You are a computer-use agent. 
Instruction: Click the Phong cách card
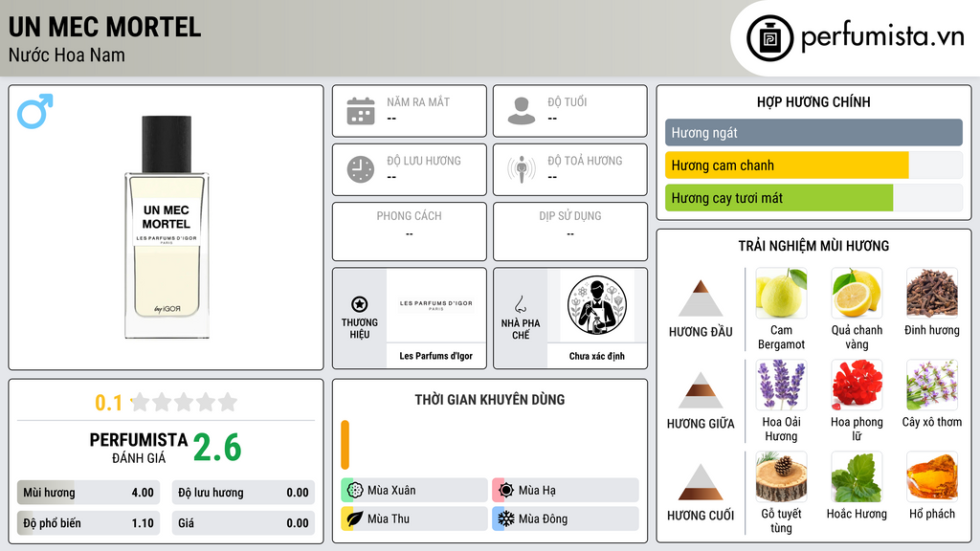click(410, 231)
